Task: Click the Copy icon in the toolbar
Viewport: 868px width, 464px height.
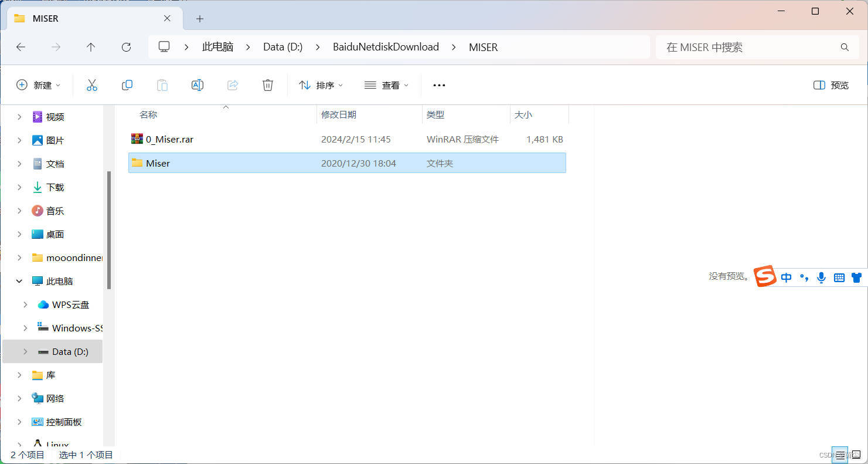Action: (127, 84)
